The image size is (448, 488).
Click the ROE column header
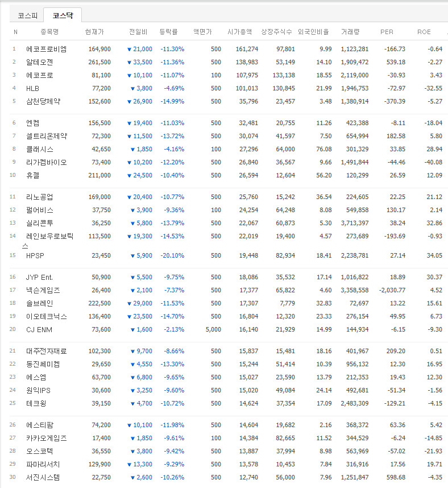(424, 32)
